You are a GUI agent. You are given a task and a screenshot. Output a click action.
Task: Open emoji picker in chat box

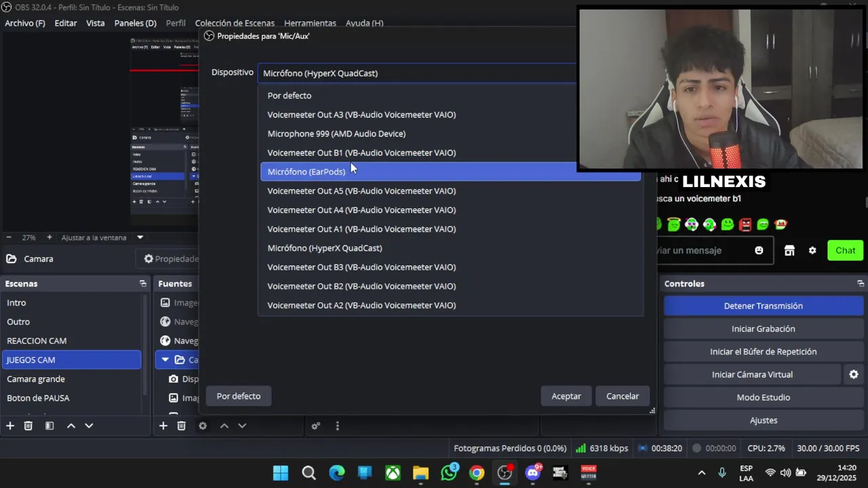tap(759, 250)
